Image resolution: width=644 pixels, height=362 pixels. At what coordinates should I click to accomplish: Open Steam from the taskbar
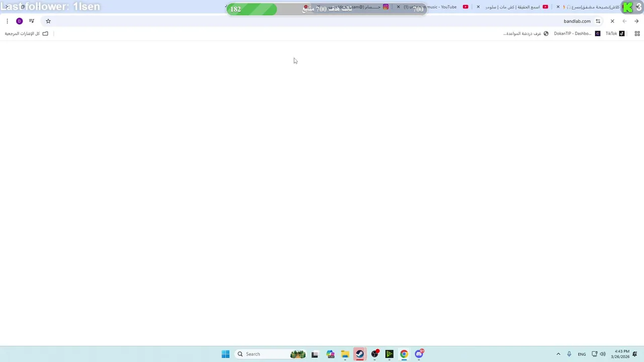pos(359,354)
